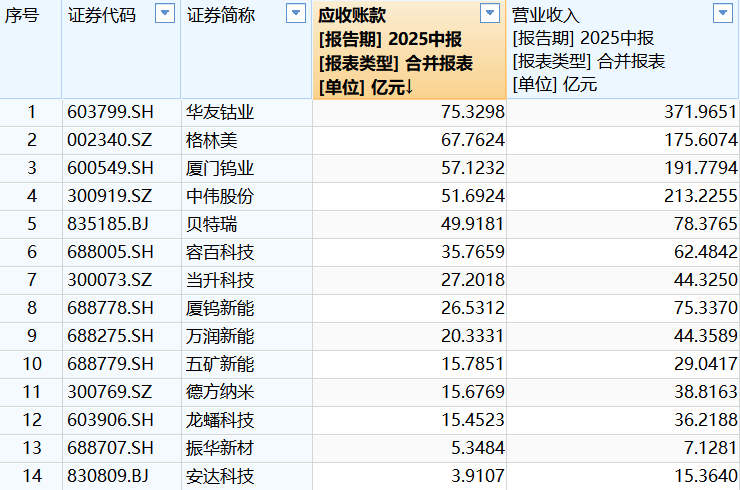
Task: Click the 应收账款 column header title
Action: [x=351, y=15]
